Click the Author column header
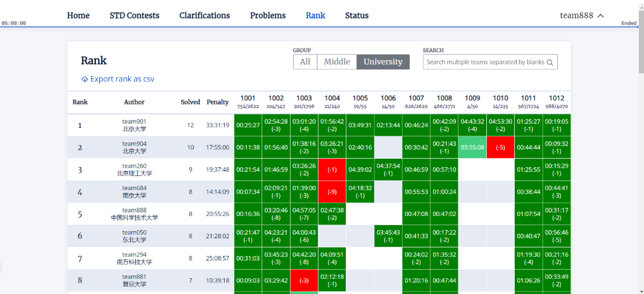The width and height of the screenshot is (644, 294). [x=134, y=102]
